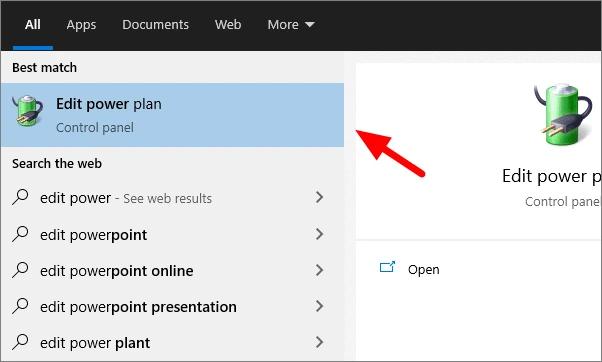The width and height of the screenshot is (602, 362).
Task: Select the 'edit powerpoint' suggestion
Action: 172,235
